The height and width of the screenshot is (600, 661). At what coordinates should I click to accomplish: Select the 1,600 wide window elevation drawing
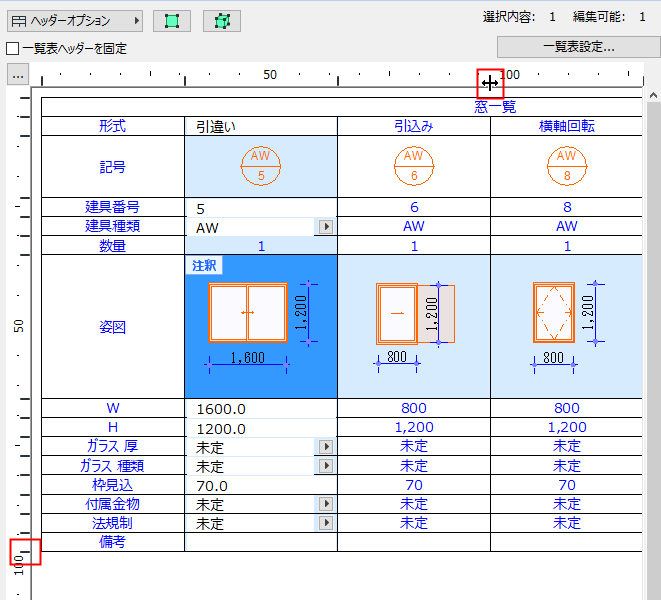point(248,312)
